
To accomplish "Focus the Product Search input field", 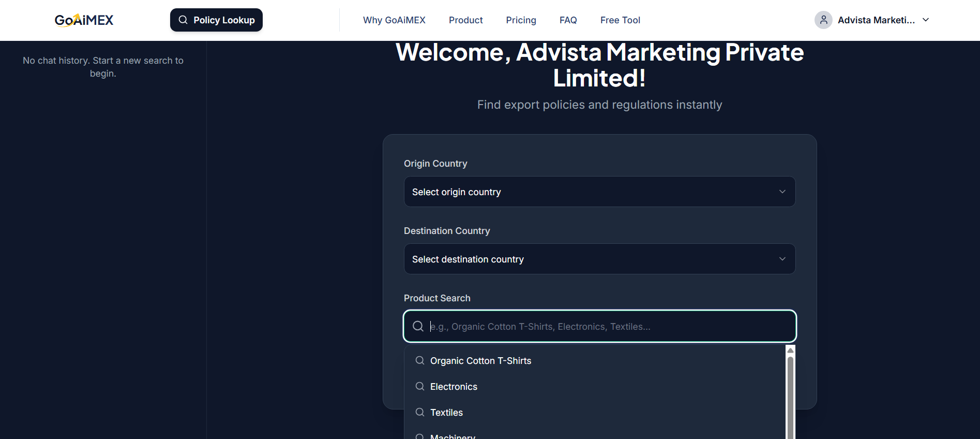I will [x=599, y=326].
